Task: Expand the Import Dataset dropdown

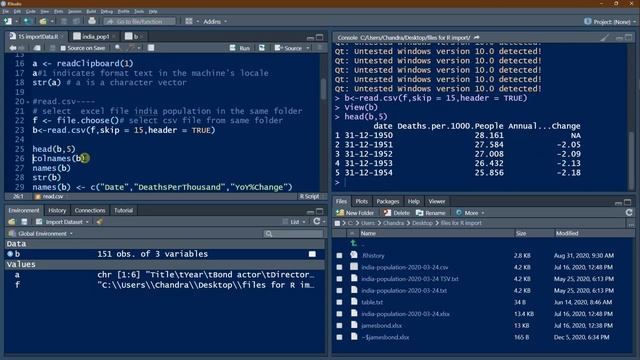Action: point(62,222)
